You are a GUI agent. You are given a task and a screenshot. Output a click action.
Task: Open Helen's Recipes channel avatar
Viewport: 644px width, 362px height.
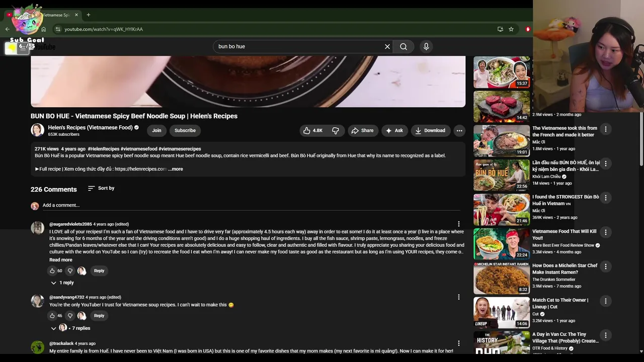click(37, 130)
